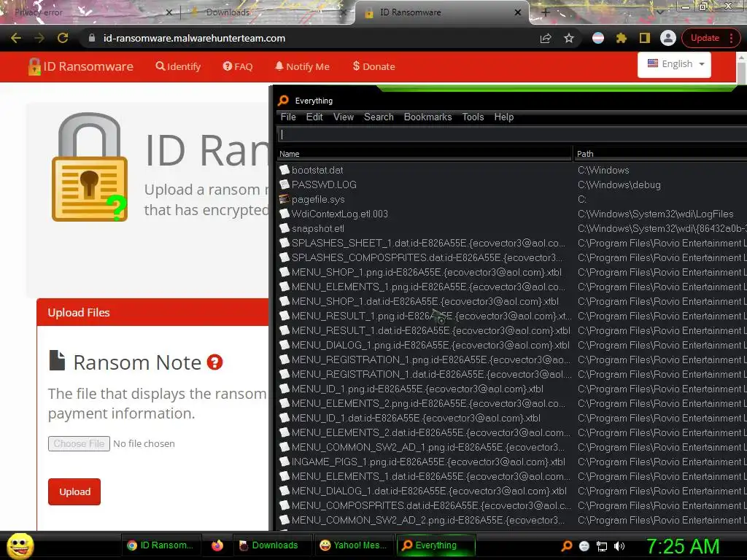Click the 7:25 AM clock
Viewport: 747px width, 560px height.
coord(682,546)
